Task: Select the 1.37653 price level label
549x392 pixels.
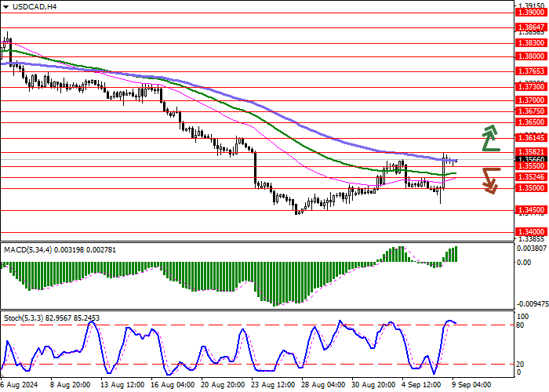Action: [532, 71]
